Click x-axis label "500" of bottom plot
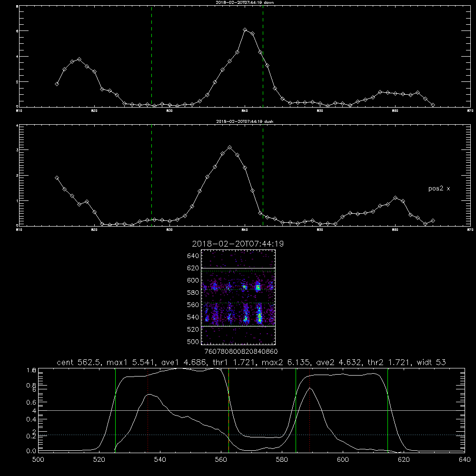Viewport: 476px width, 476px height. coord(38,460)
